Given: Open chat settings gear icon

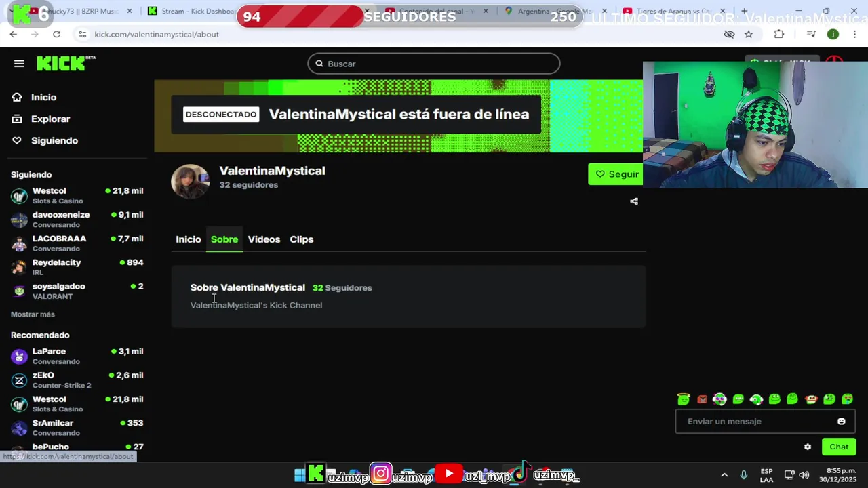Looking at the screenshot, I should pos(808,447).
